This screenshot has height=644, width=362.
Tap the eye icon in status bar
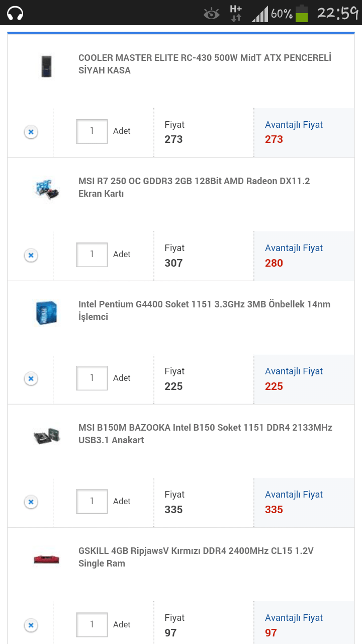pyautogui.click(x=211, y=13)
